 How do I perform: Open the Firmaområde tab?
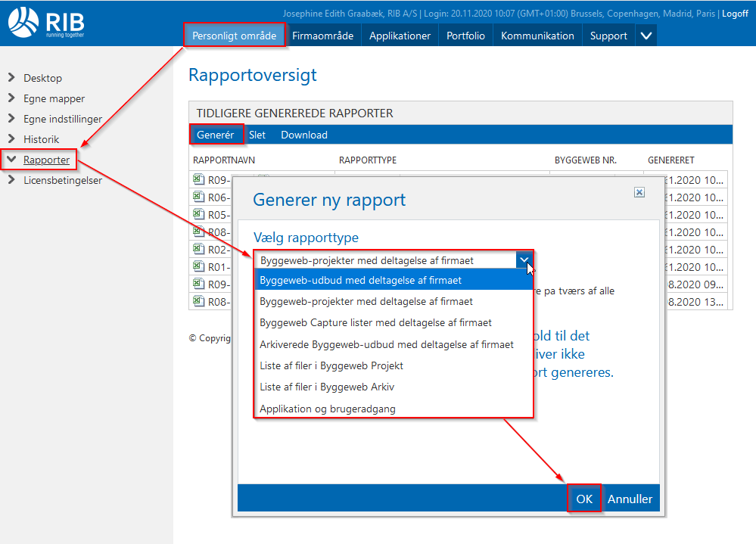tap(323, 36)
